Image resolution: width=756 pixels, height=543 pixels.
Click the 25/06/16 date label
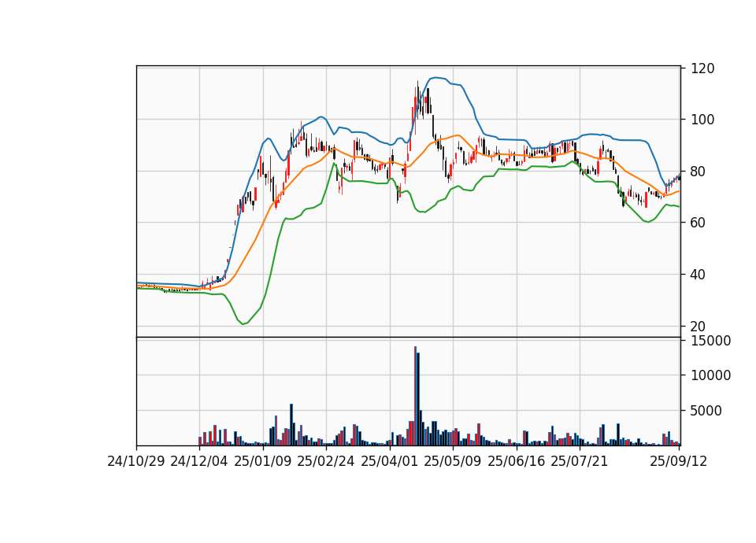(x=517, y=462)
